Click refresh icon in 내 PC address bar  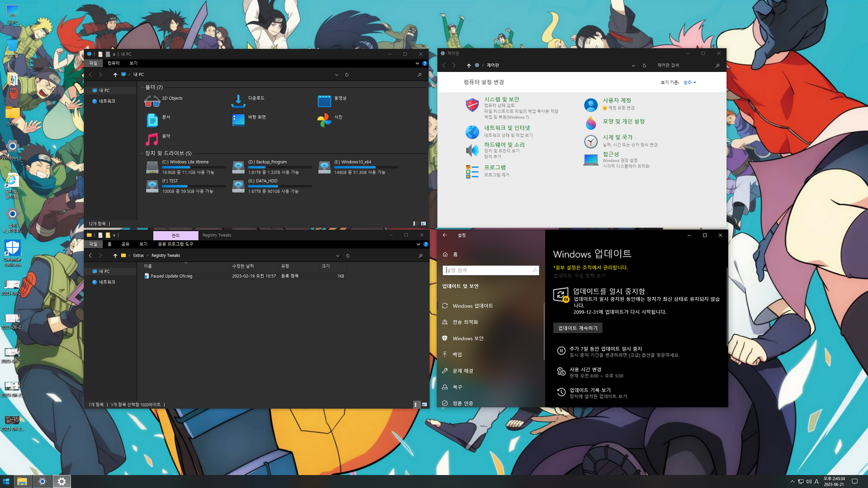point(347,75)
